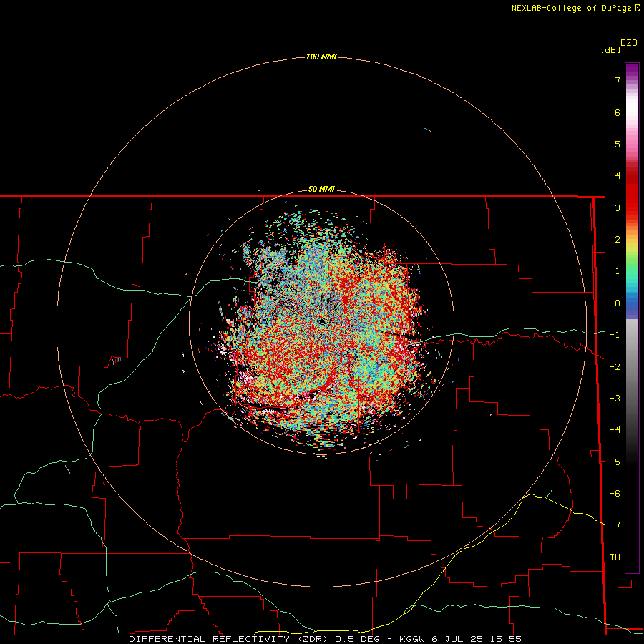
Task: Click the -1 value on the color scale
Action: pos(615,335)
